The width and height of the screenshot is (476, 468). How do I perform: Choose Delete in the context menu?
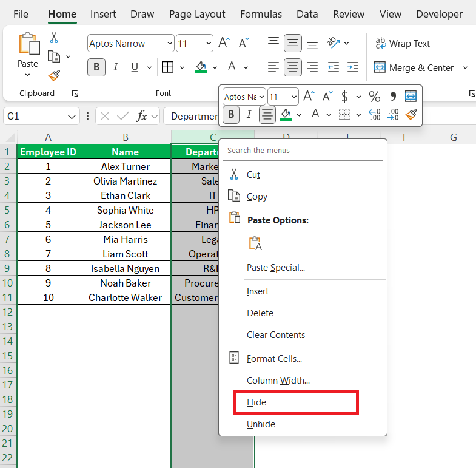(x=303, y=313)
